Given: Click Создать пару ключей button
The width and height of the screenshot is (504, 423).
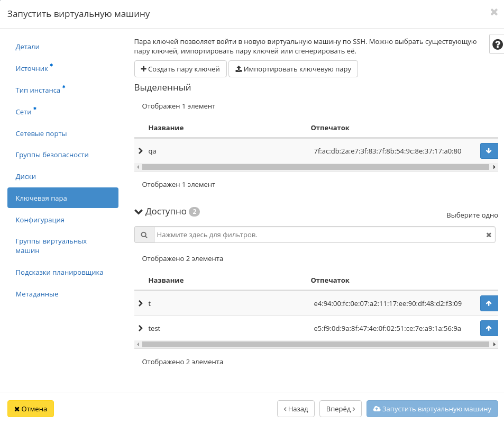Looking at the screenshot, I should pos(180,69).
